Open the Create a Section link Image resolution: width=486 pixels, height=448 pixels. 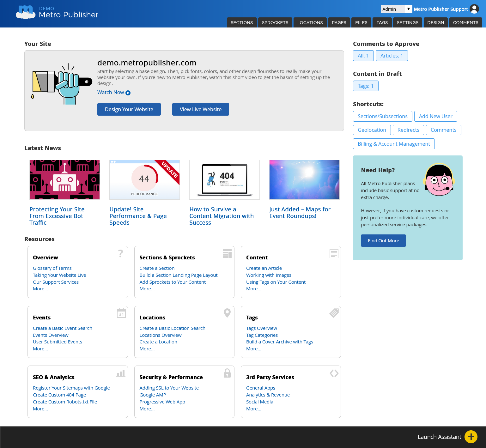157,268
